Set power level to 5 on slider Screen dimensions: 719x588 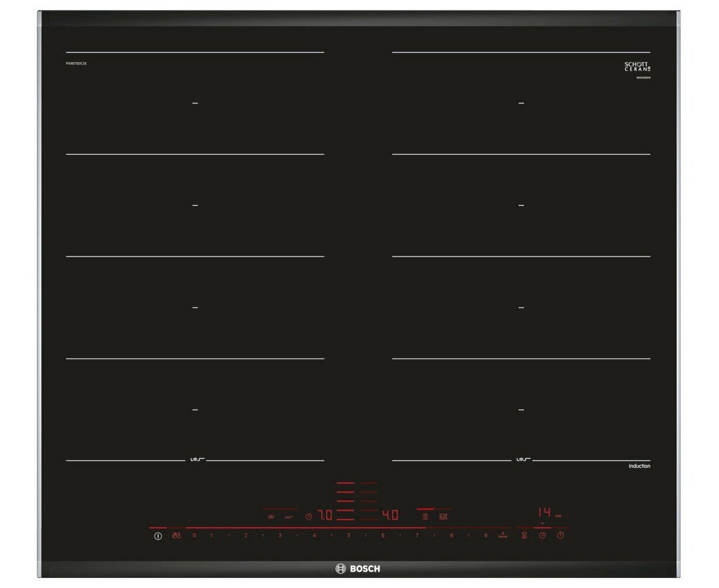point(348,535)
